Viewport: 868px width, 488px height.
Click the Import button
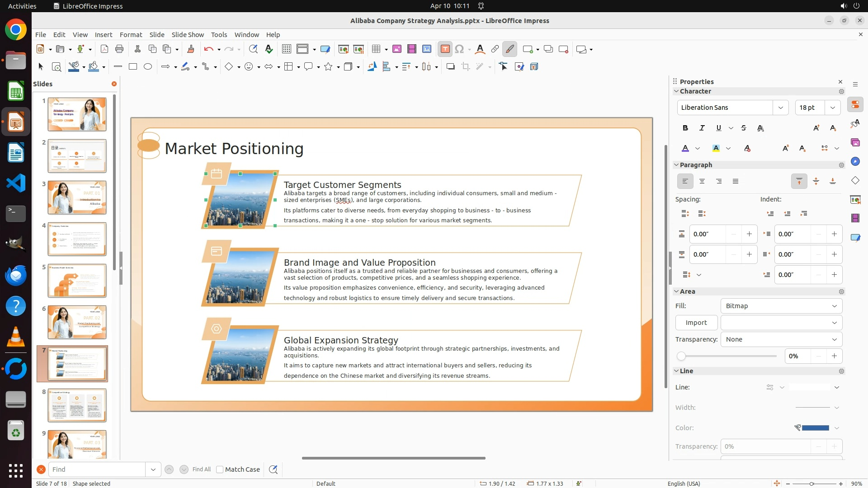[x=696, y=323]
